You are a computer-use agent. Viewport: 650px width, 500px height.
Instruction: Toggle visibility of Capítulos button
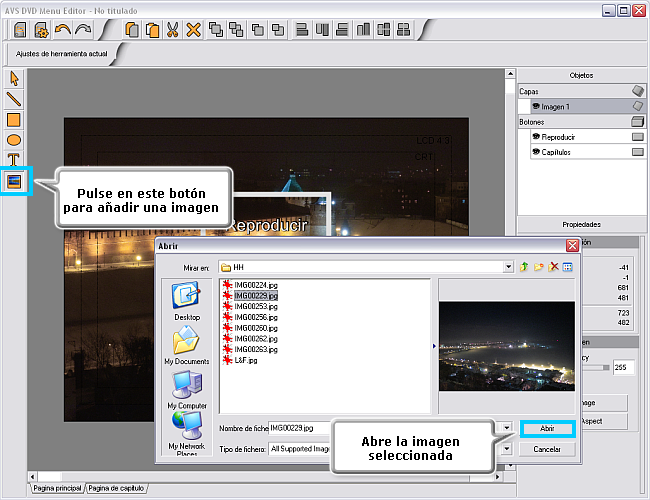536,152
